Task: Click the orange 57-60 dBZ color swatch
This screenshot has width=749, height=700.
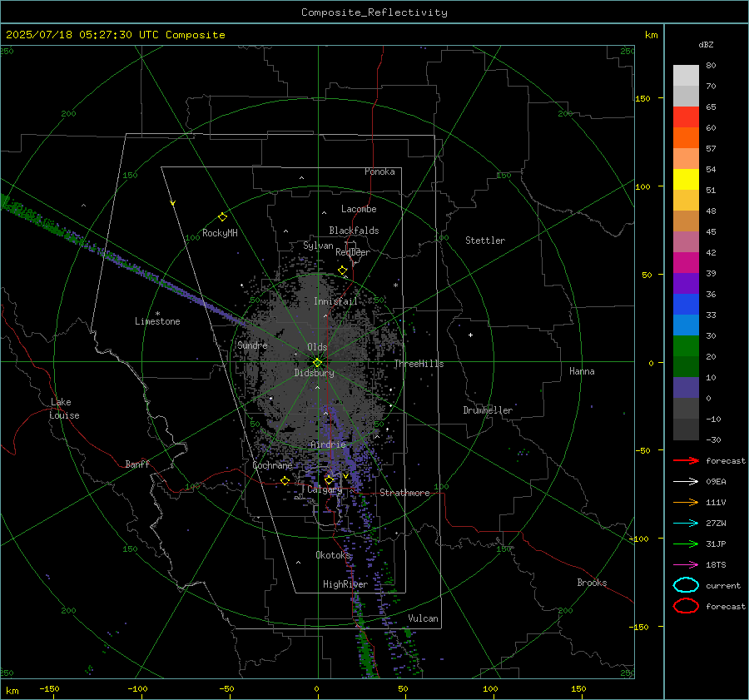Action: point(686,138)
